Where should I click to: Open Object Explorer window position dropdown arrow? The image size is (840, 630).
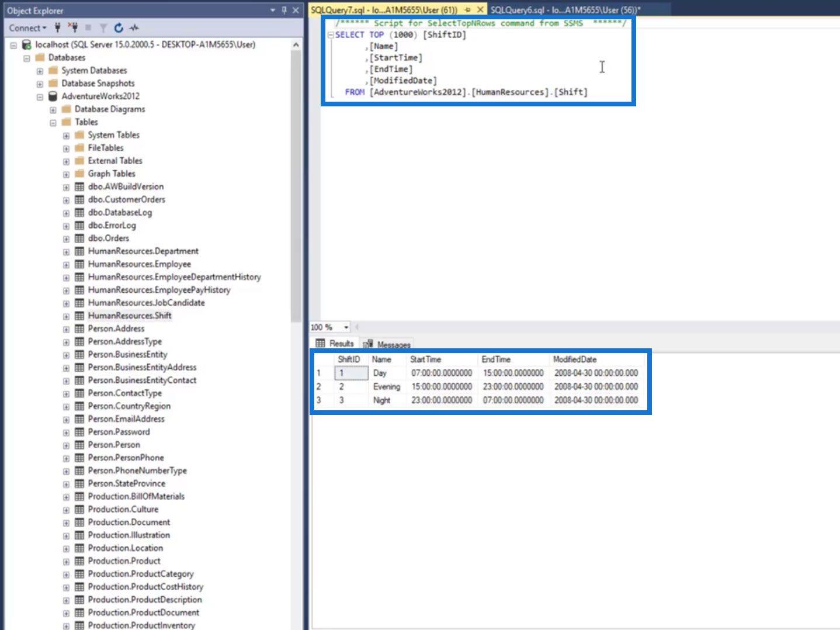(x=272, y=10)
